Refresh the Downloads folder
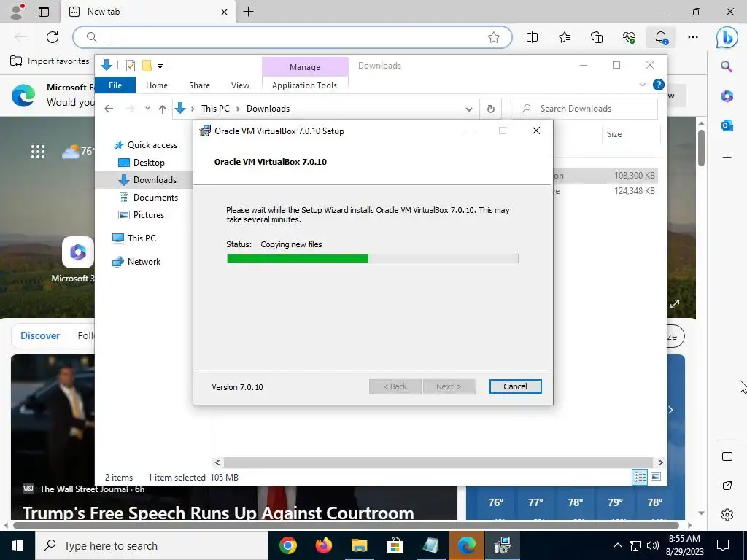 491,109
